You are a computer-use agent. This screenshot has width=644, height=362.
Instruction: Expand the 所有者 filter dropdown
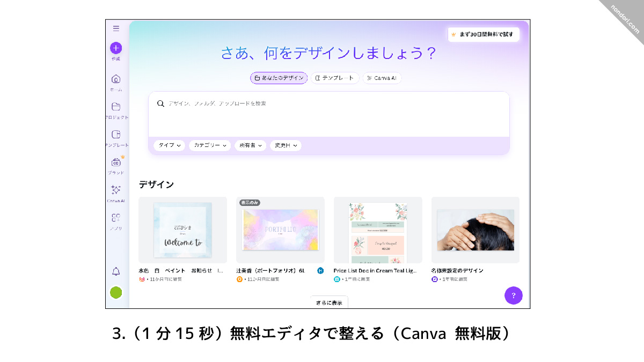251,145
